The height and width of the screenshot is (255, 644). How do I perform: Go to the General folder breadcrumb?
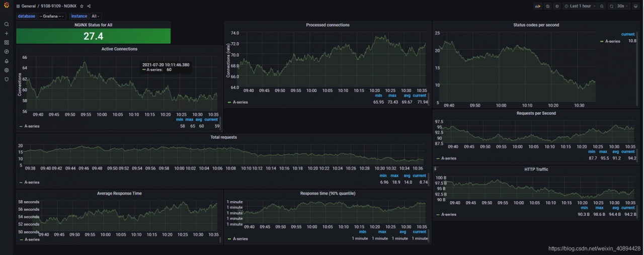(x=29, y=6)
